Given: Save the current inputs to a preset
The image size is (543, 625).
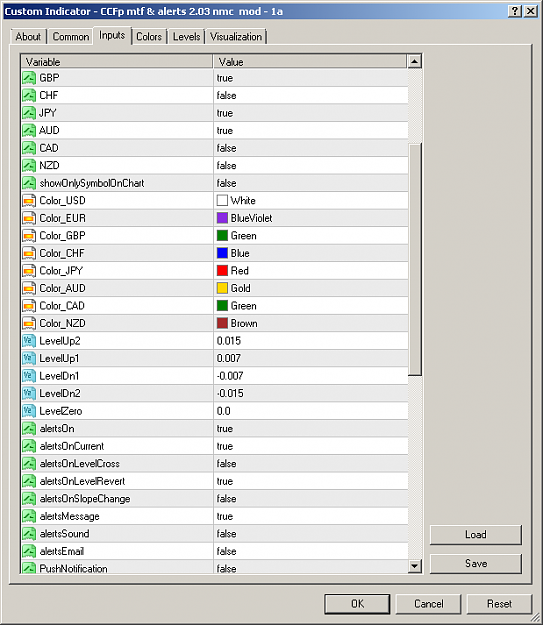Looking at the screenshot, I should click(476, 564).
